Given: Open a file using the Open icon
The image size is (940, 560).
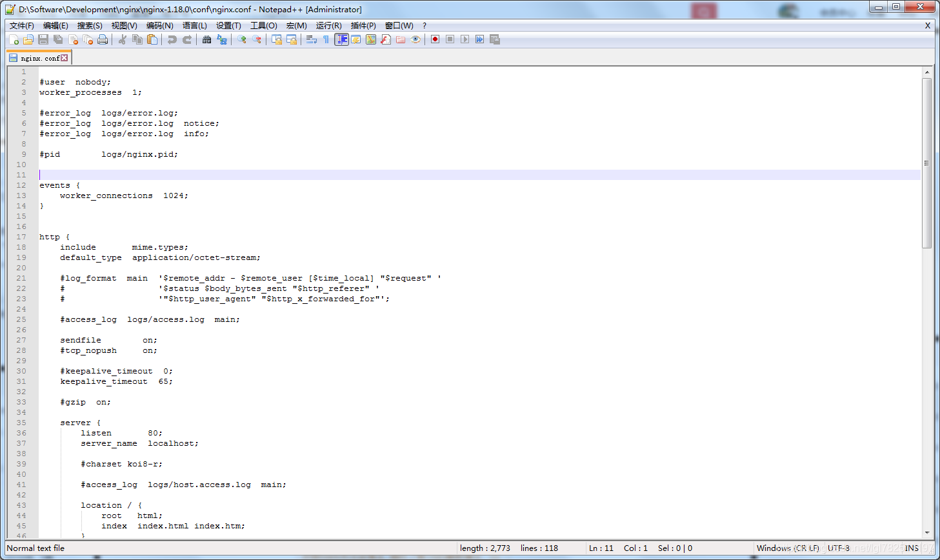Looking at the screenshot, I should [28, 39].
